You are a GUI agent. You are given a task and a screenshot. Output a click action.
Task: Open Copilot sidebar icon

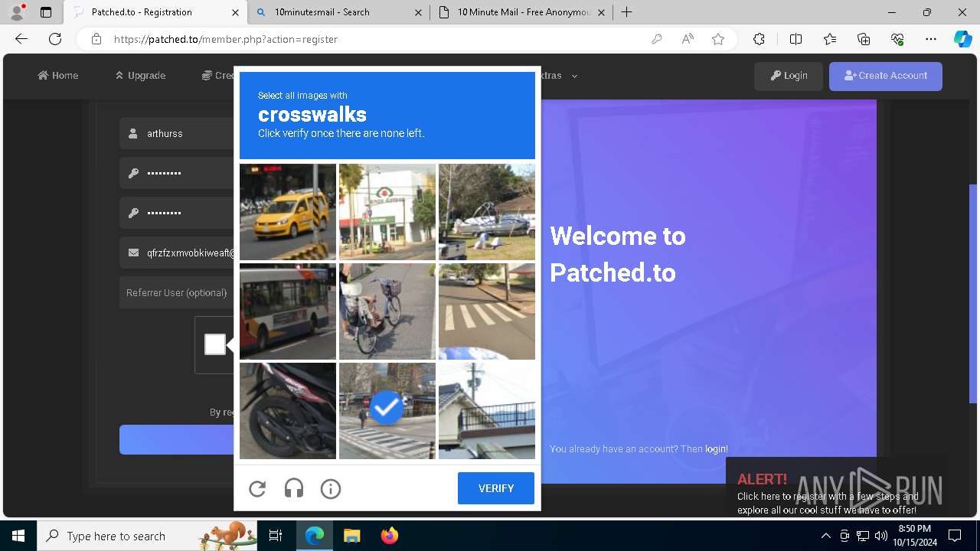[x=962, y=39]
